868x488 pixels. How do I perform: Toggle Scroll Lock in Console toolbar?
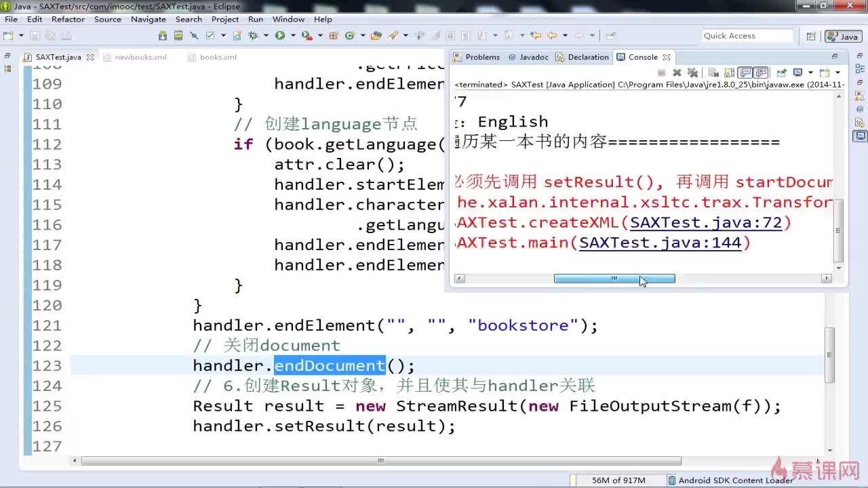pyautogui.click(x=729, y=73)
